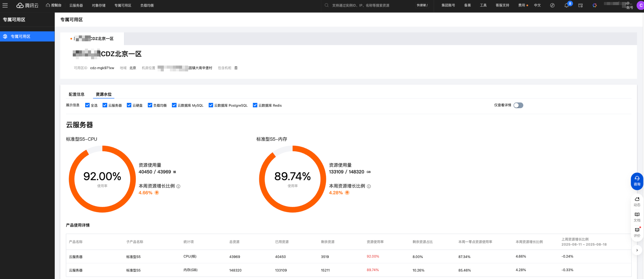
Task: Open the hamburger menu icon
Action: [5, 5]
